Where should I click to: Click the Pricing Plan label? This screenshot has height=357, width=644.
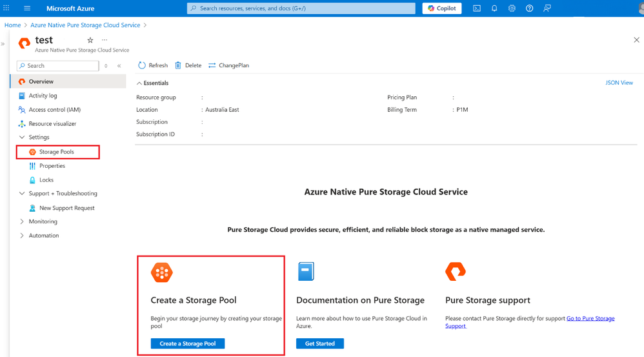click(402, 97)
